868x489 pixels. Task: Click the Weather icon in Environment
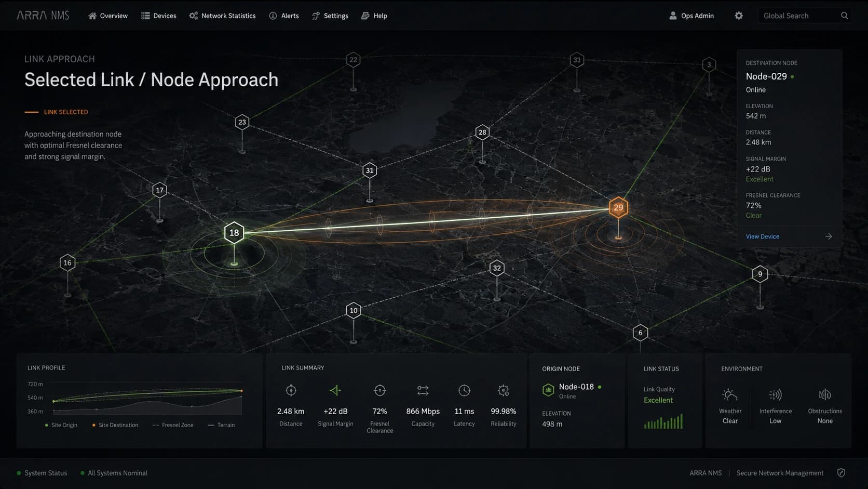(x=730, y=395)
